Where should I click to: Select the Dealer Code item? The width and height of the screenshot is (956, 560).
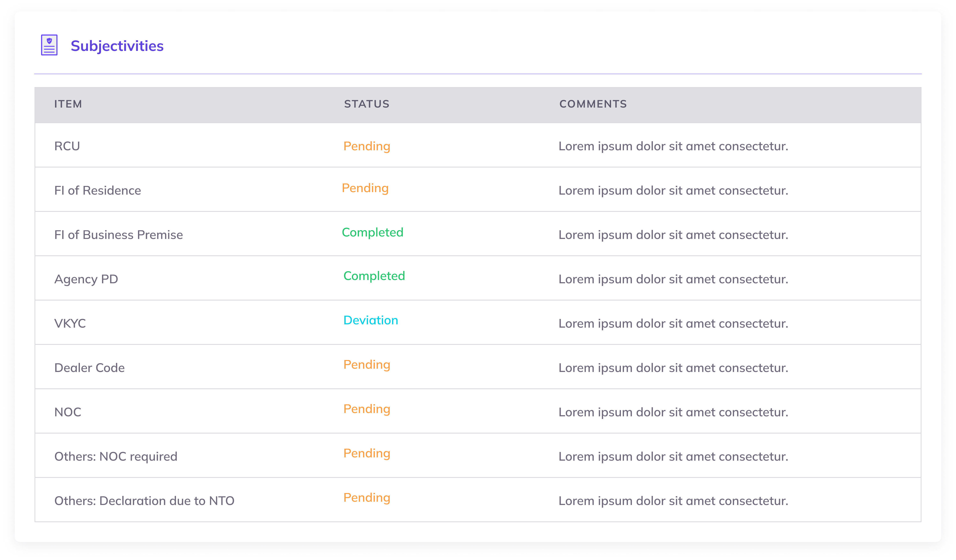90,368
